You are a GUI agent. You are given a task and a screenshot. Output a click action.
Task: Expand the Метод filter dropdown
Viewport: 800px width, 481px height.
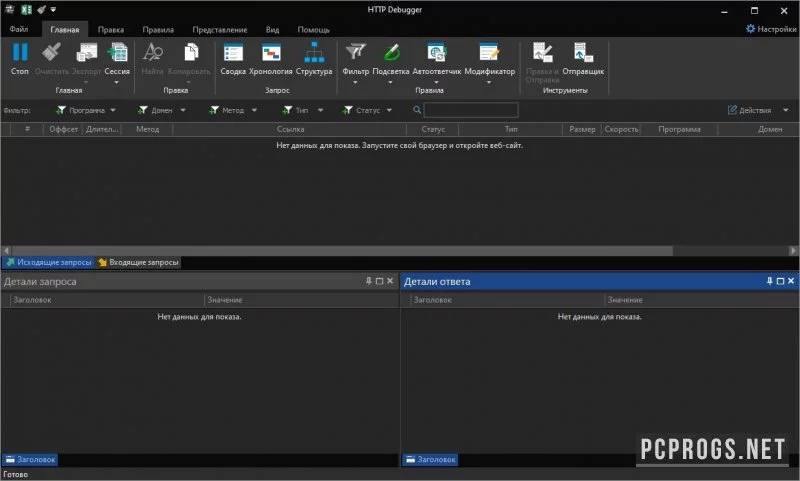tap(254, 110)
